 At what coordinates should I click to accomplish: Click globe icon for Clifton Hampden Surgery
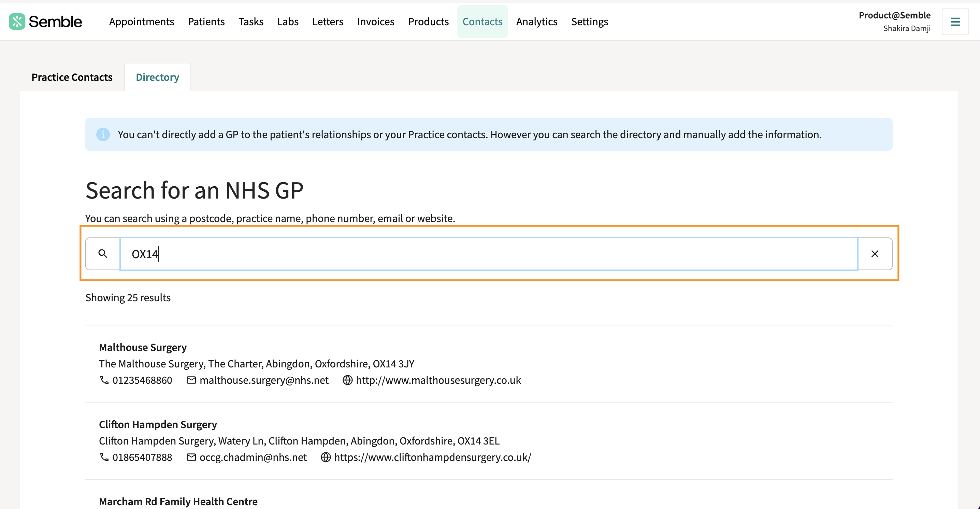coord(326,457)
